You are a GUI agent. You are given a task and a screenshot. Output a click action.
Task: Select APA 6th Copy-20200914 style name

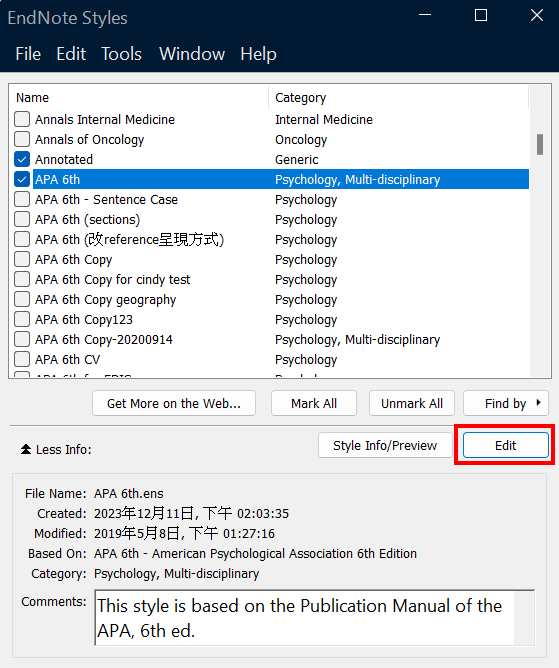click(104, 340)
